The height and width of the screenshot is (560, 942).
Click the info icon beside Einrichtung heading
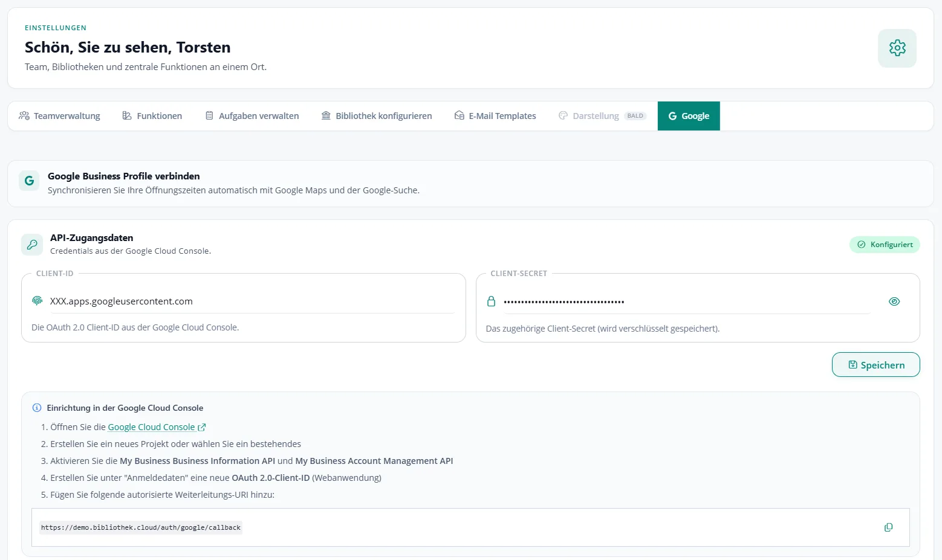pyautogui.click(x=37, y=408)
